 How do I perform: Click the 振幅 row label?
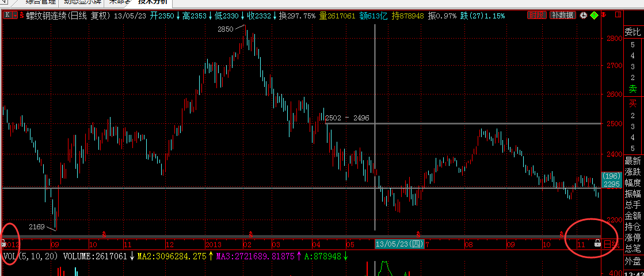click(x=633, y=194)
